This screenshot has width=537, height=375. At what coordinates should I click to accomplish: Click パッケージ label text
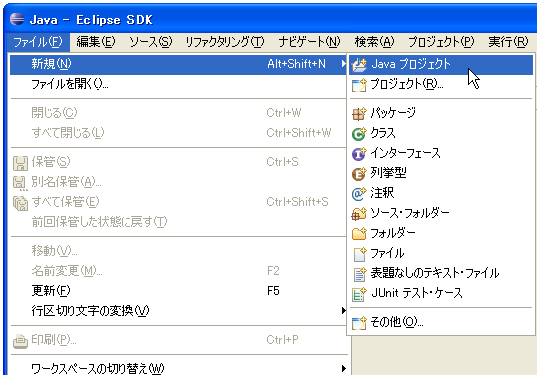393,113
